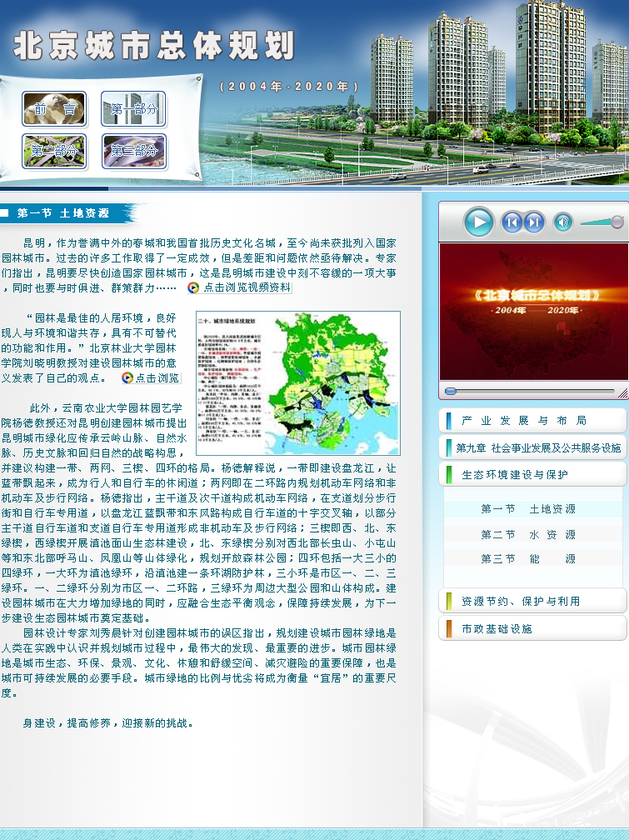Click the 前言 navigation icon button
Viewport: 629px width, 840px height.
(x=54, y=109)
